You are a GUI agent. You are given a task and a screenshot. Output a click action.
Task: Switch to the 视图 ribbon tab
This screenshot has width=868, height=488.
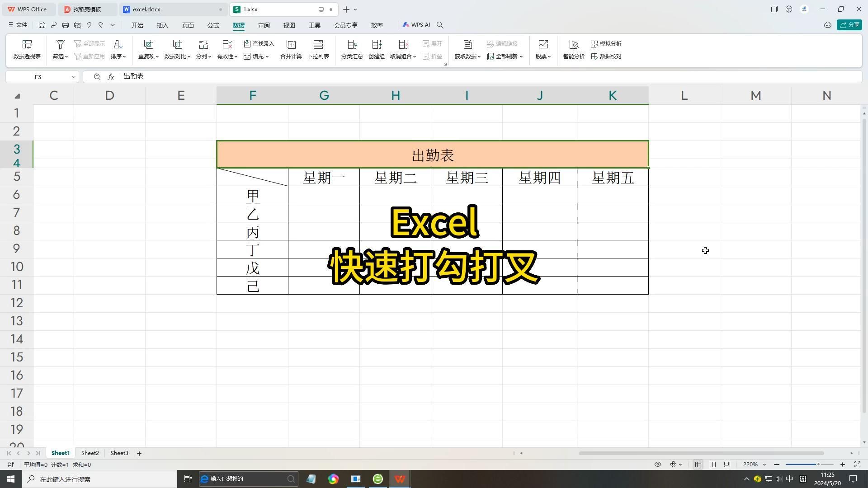click(x=289, y=25)
